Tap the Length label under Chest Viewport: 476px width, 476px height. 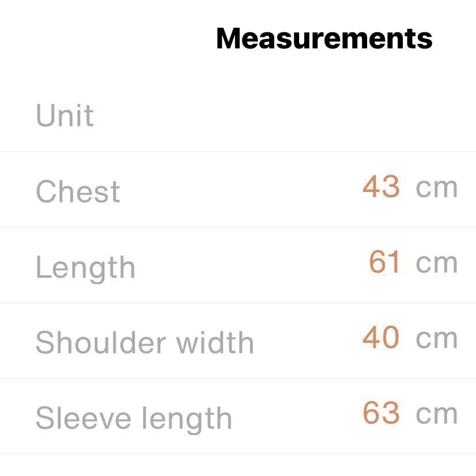click(x=85, y=267)
